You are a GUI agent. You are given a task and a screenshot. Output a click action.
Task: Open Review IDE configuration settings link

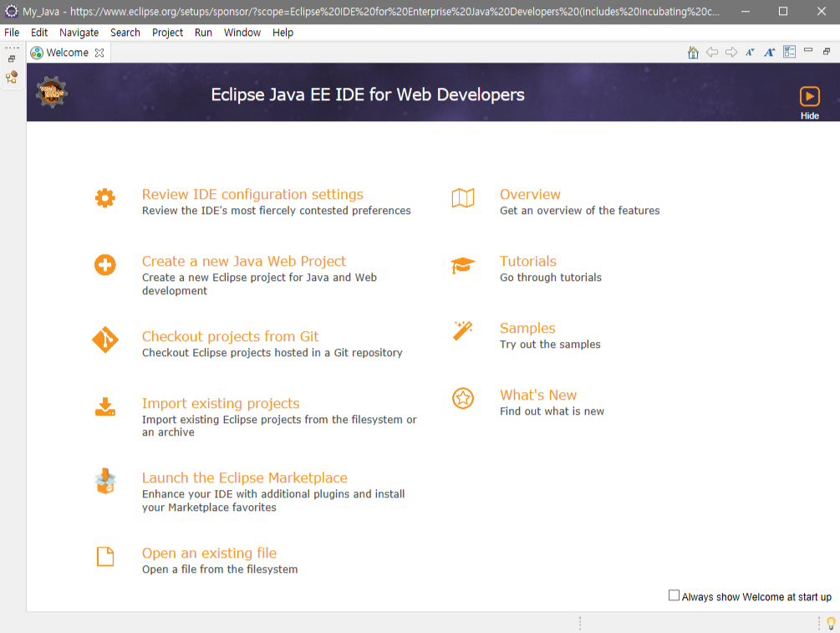[x=252, y=194]
